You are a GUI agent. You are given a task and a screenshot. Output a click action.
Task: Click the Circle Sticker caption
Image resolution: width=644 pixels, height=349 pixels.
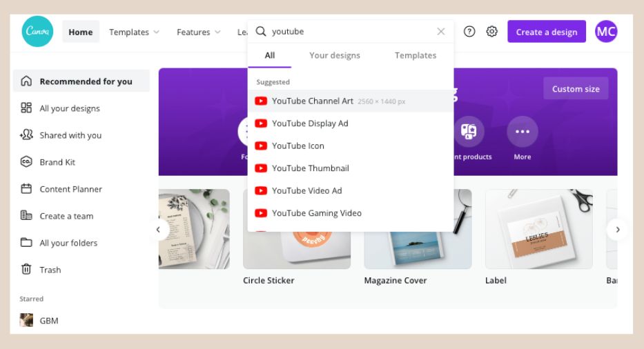[269, 281]
